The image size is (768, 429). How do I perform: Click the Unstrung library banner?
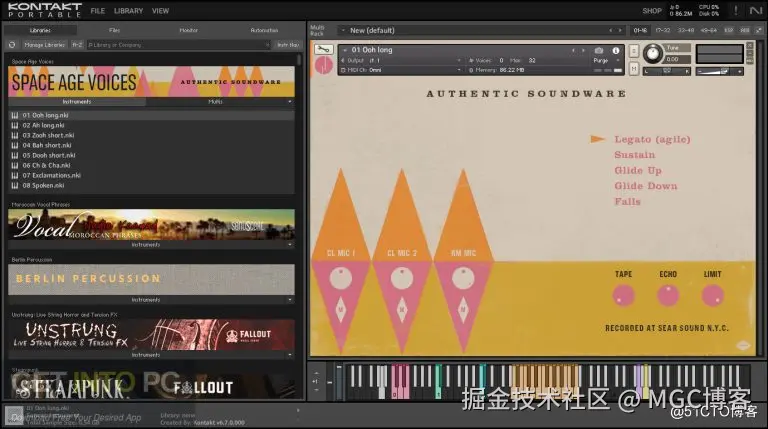(151, 335)
